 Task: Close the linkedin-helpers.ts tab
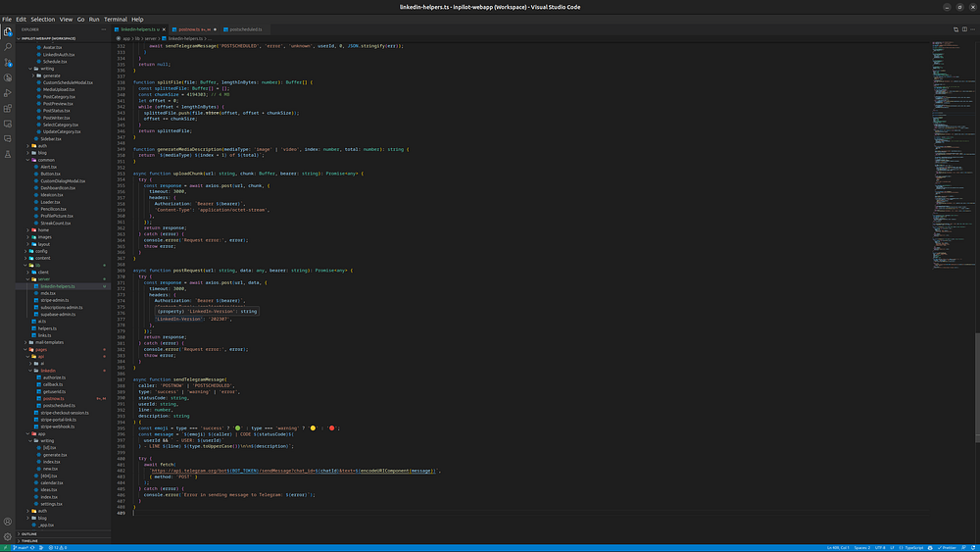point(164,29)
